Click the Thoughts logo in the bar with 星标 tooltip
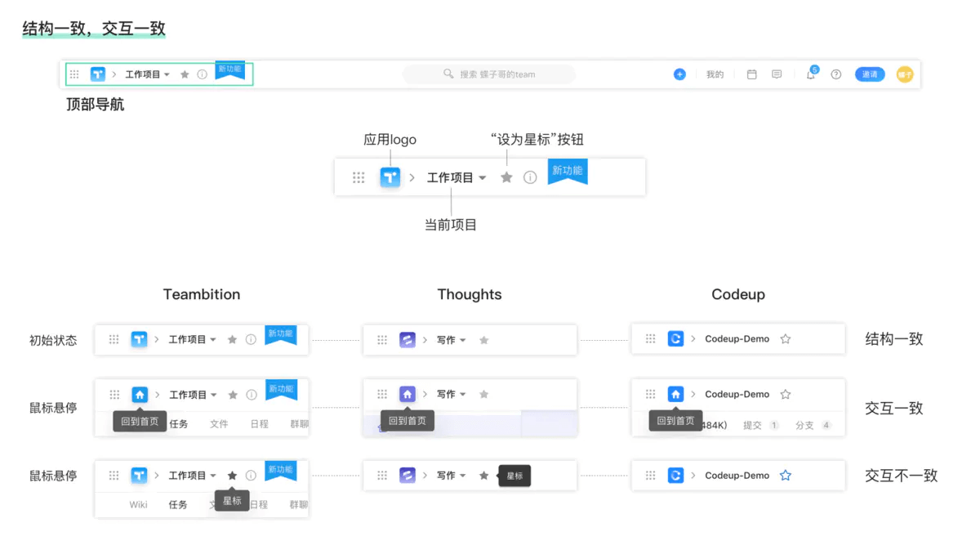980x550 pixels. (408, 475)
